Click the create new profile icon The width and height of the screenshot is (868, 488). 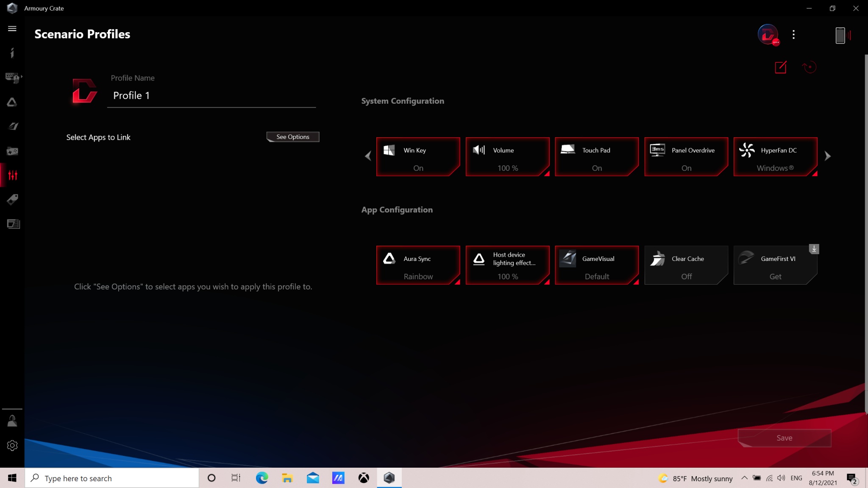click(781, 67)
